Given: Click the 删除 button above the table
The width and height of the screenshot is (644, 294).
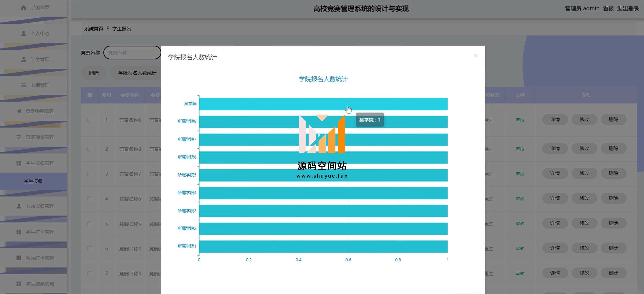Looking at the screenshot, I should [94, 73].
